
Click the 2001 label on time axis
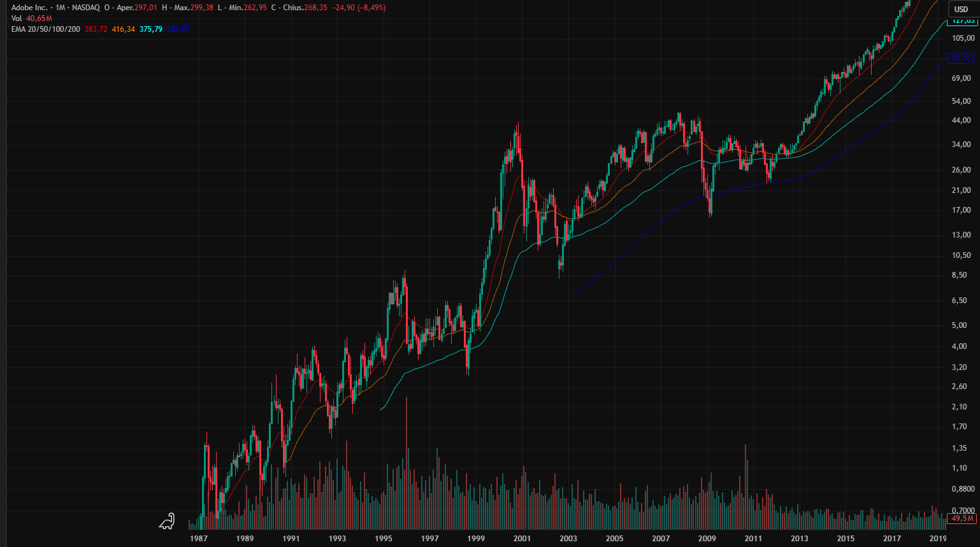click(522, 538)
